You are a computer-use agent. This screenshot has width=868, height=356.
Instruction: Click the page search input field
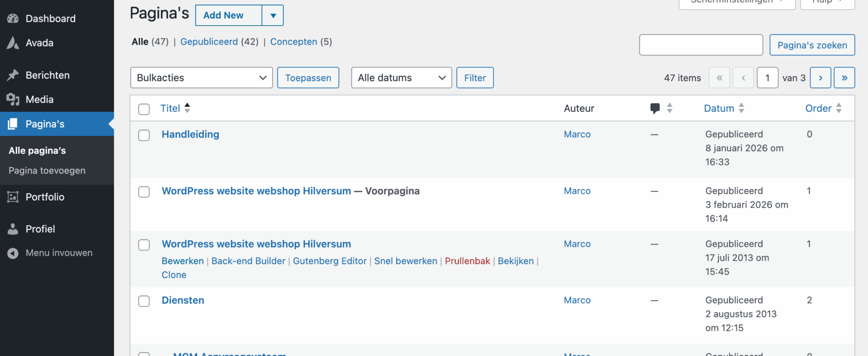pyautogui.click(x=701, y=45)
